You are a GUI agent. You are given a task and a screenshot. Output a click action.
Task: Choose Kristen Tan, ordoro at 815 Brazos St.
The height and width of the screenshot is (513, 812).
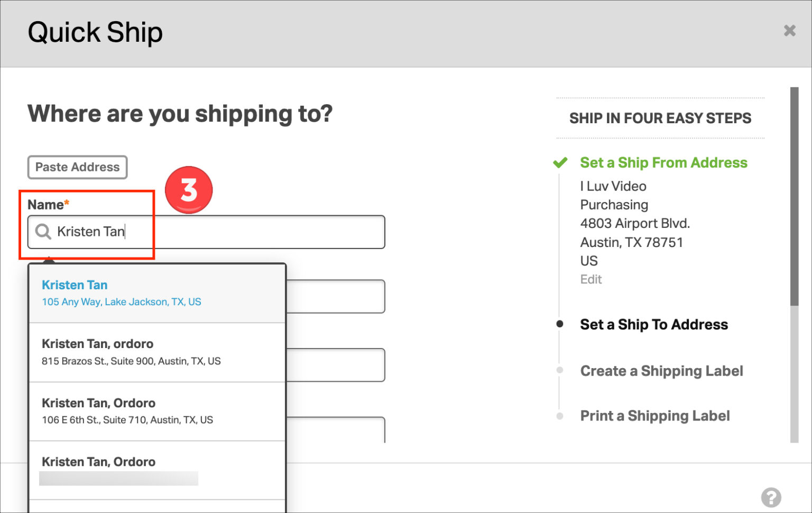click(132, 352)
